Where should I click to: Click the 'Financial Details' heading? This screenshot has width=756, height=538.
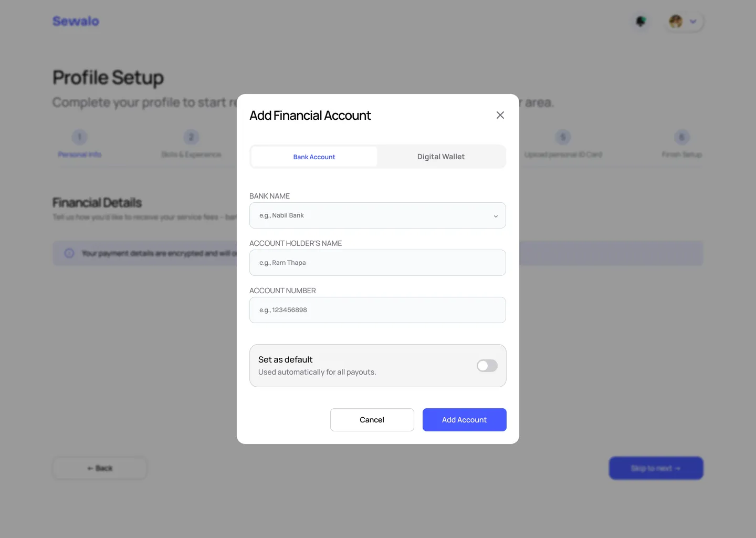97,203
